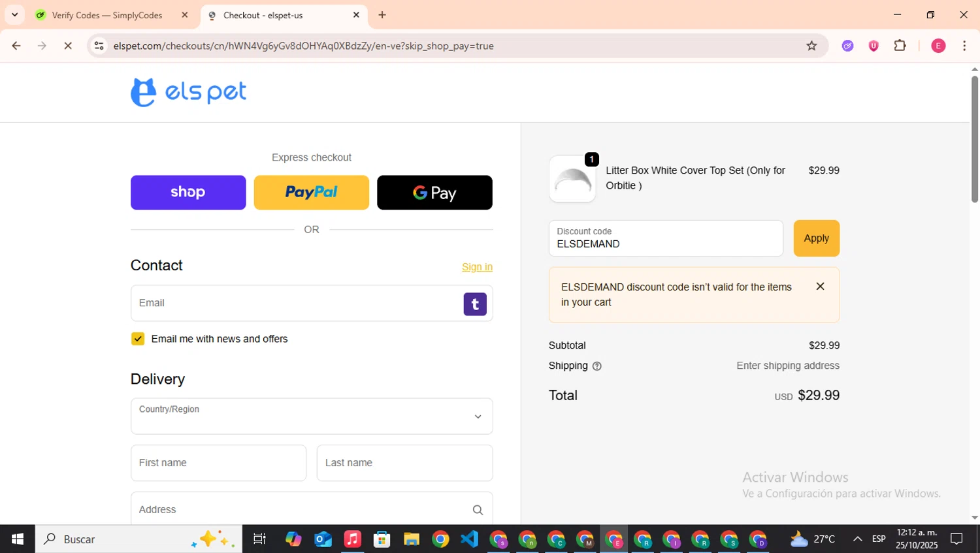Click the Discount code field containing ELSDEMAND
This screenshot has width=980, height=553.
[666, 238]
